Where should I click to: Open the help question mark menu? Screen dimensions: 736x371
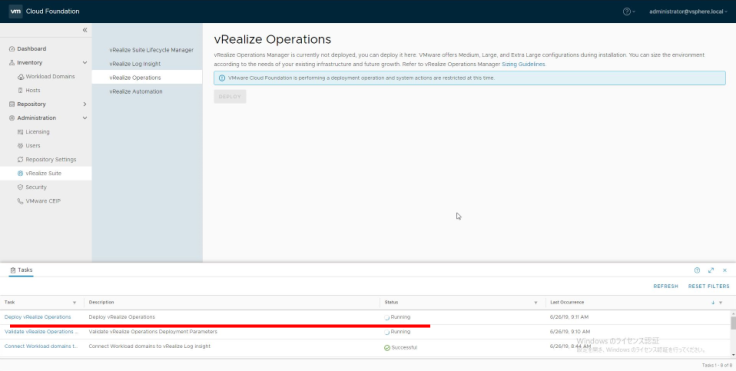[629, 12]
